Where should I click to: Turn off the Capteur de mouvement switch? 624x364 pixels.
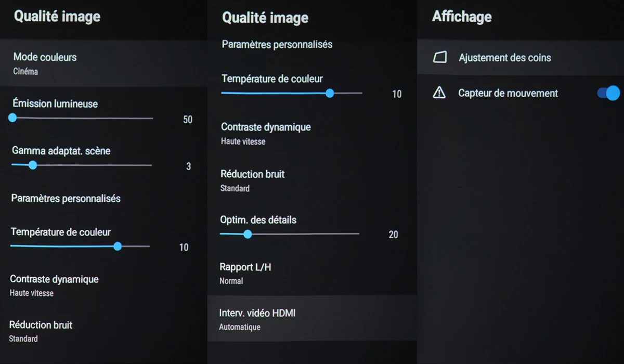pos(609,93)
